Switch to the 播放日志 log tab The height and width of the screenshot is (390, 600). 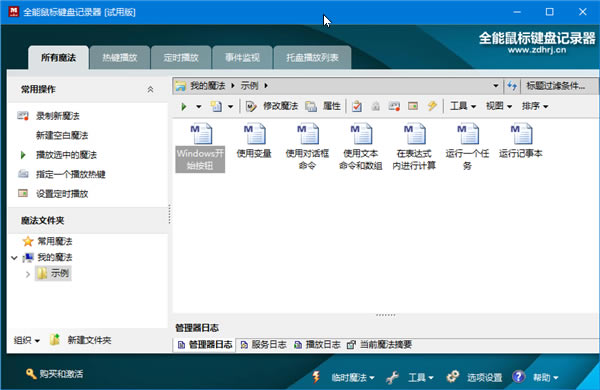click(x=317, y=345)
